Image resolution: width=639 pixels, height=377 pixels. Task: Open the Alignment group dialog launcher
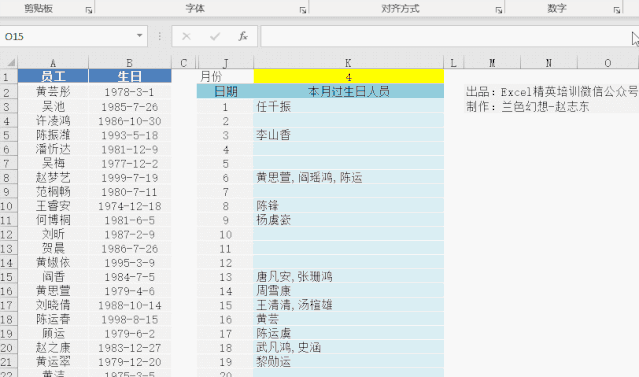click(x=498, y=10)
